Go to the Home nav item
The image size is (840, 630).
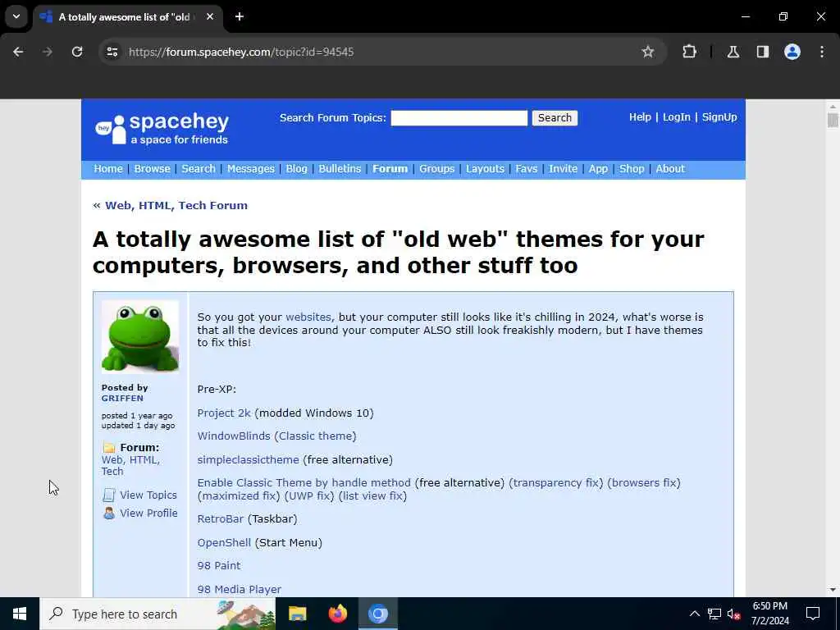pos(108,169)
